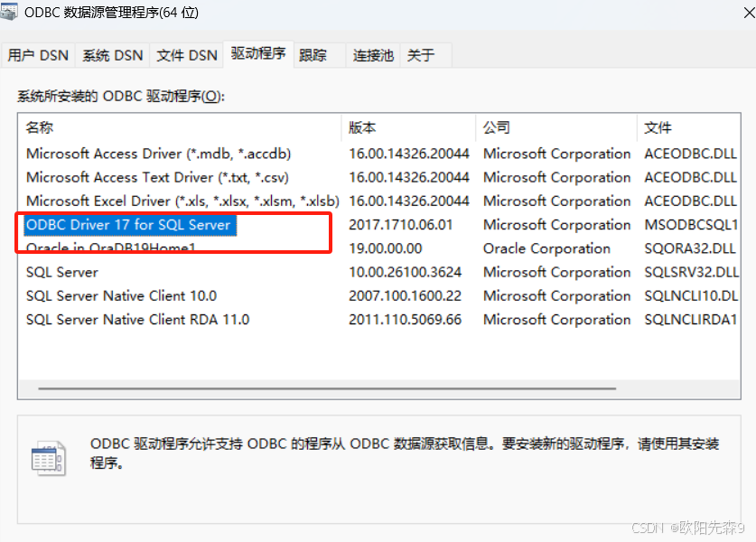This screenshot has width=756, height=542.
Task: Click version 2007.100.1600.22 cell
Action: click(x=405, y=295)
